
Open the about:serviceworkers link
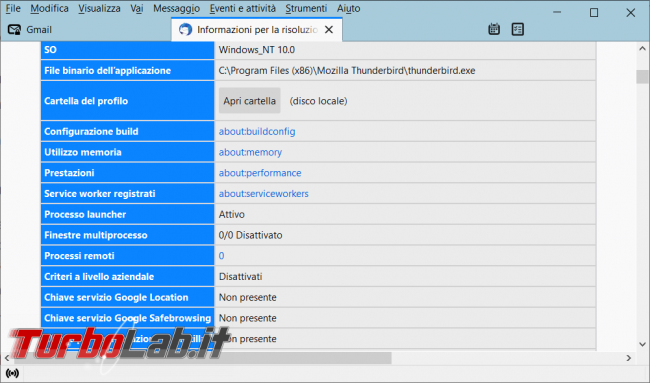264,194
